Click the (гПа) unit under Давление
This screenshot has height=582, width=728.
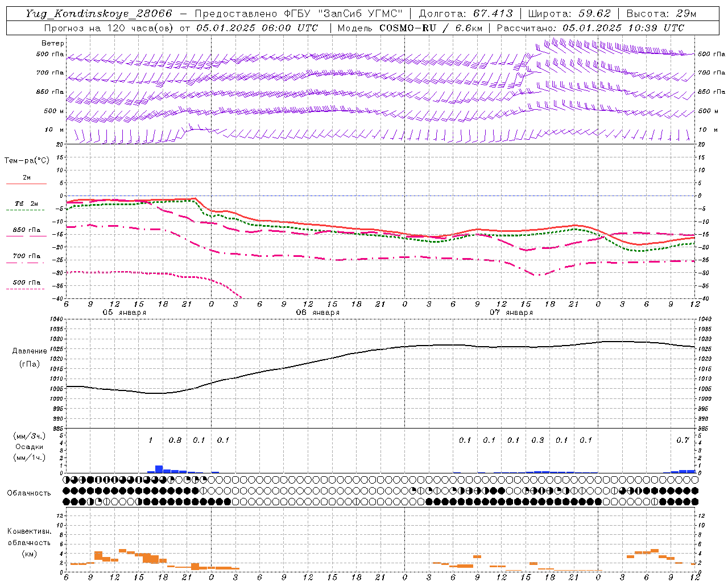(29, 364)
